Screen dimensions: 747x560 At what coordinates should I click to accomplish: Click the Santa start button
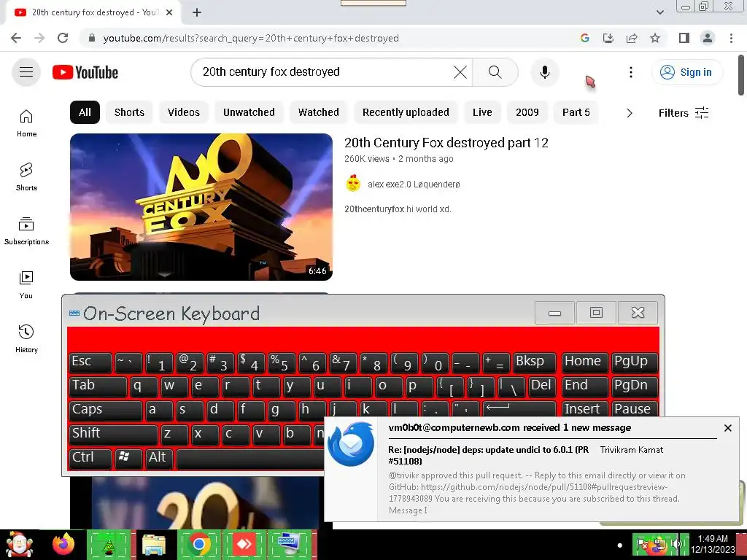pyautogui.click(x=19, y=544)
